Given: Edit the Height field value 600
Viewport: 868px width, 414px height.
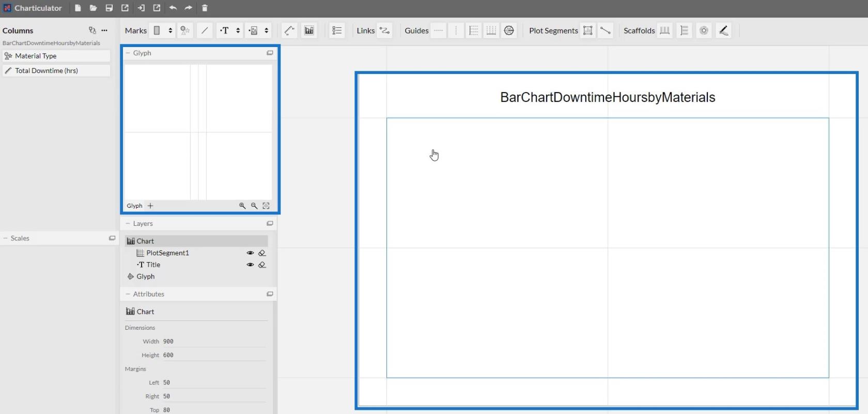Looking at the screenshot, I should (214, 355).
